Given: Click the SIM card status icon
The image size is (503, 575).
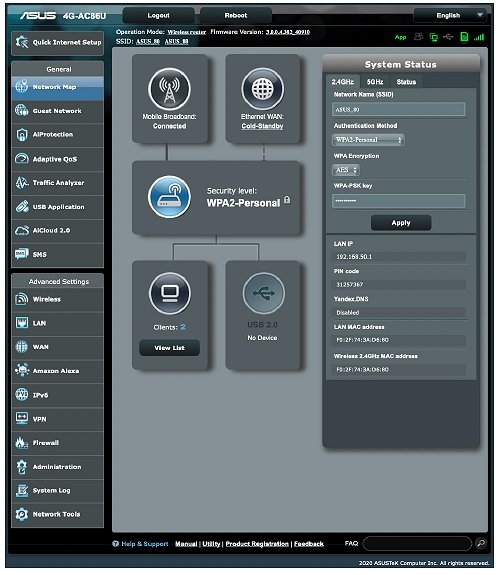Looking at the screenshot, I should pos(464,37).
